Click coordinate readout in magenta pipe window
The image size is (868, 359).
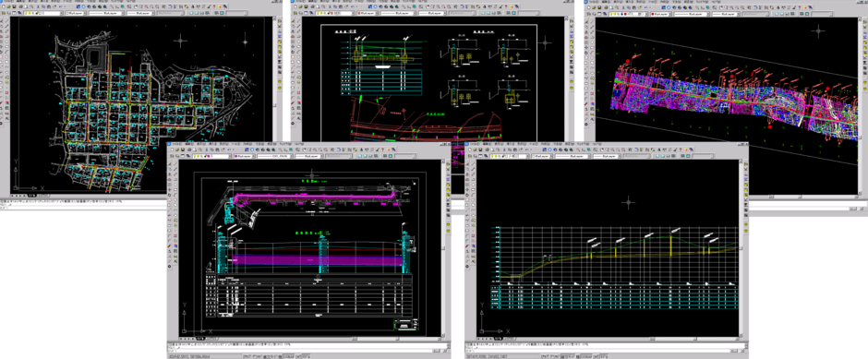tap(190, 357)
